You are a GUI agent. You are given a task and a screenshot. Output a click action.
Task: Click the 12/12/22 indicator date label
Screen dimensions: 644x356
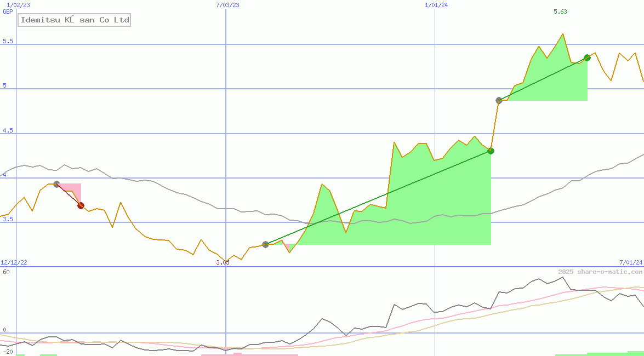(15, 262)
